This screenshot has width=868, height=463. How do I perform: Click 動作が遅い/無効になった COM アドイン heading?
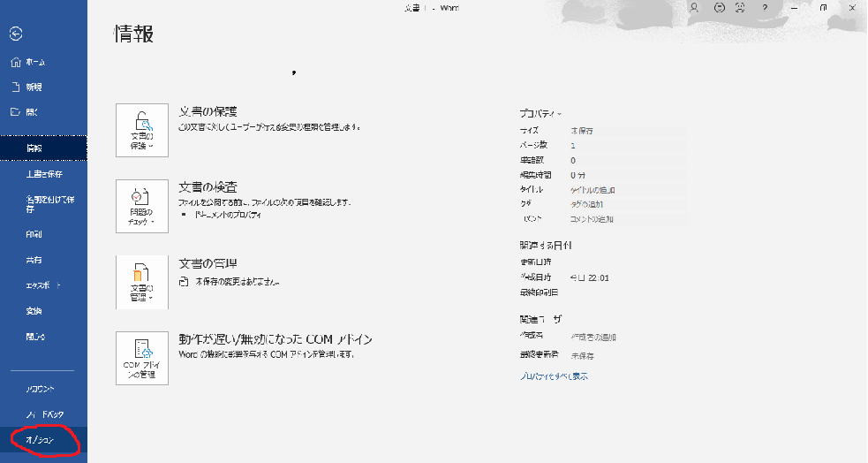pos(275,339)
